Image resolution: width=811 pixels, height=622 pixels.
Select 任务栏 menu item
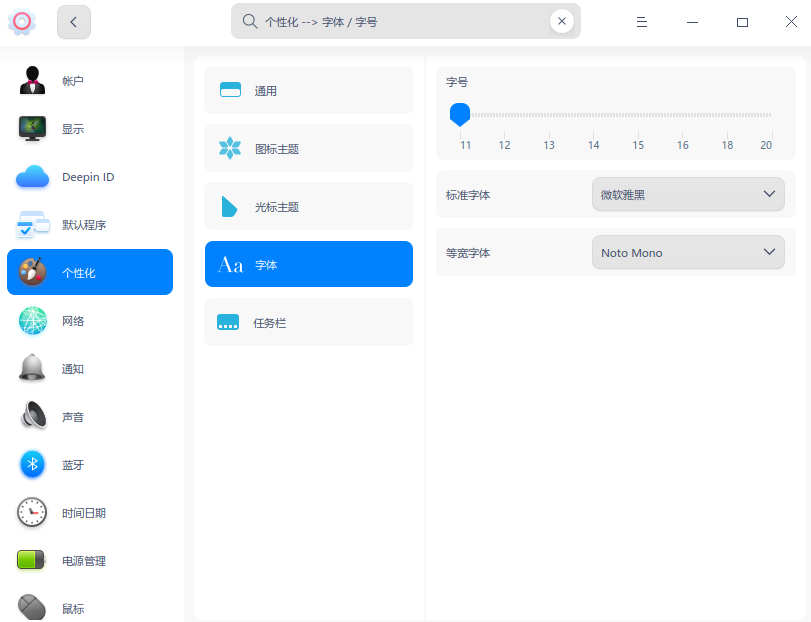pyautogui.click(x=309, y=322)
